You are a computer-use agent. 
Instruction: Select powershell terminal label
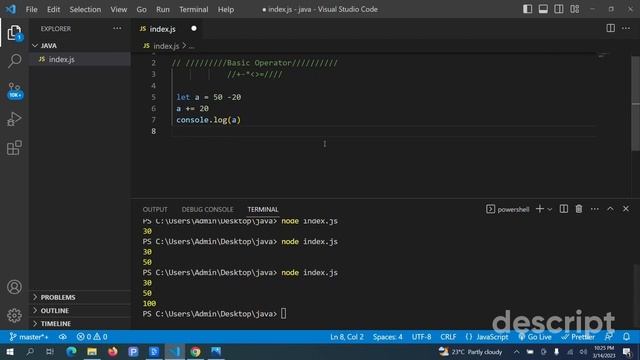508,209
